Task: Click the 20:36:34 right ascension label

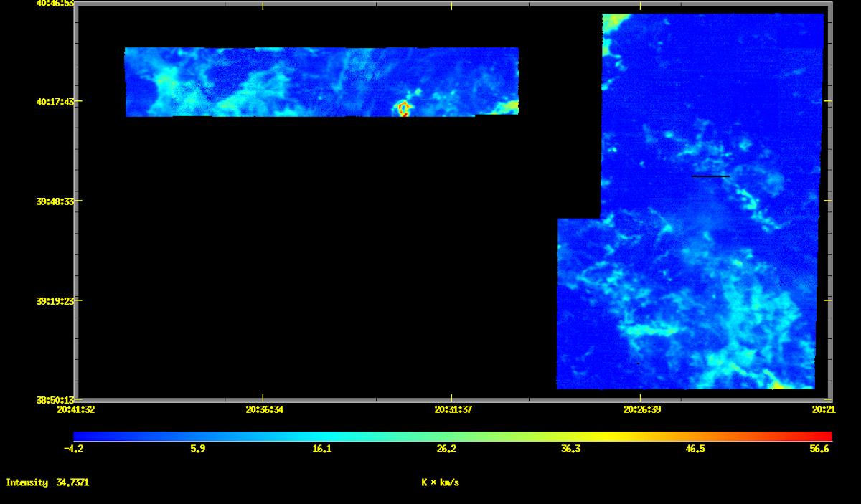Action: [265, 409]
